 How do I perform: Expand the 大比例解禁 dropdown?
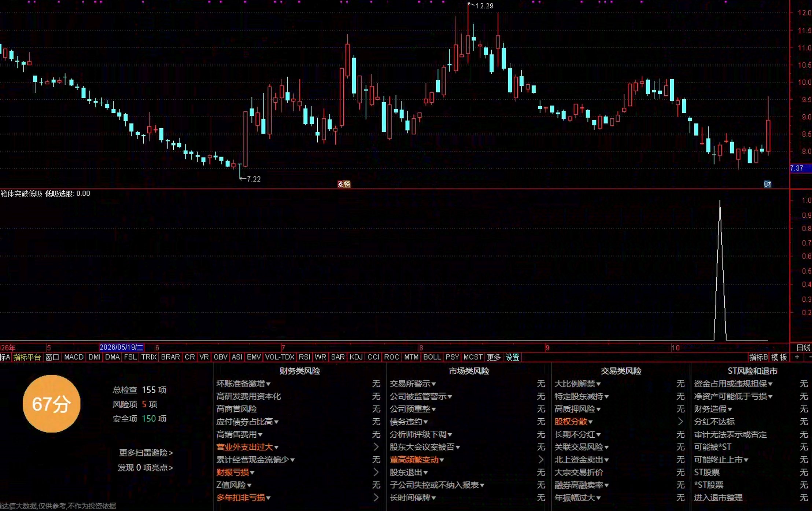tap(599, 384)
